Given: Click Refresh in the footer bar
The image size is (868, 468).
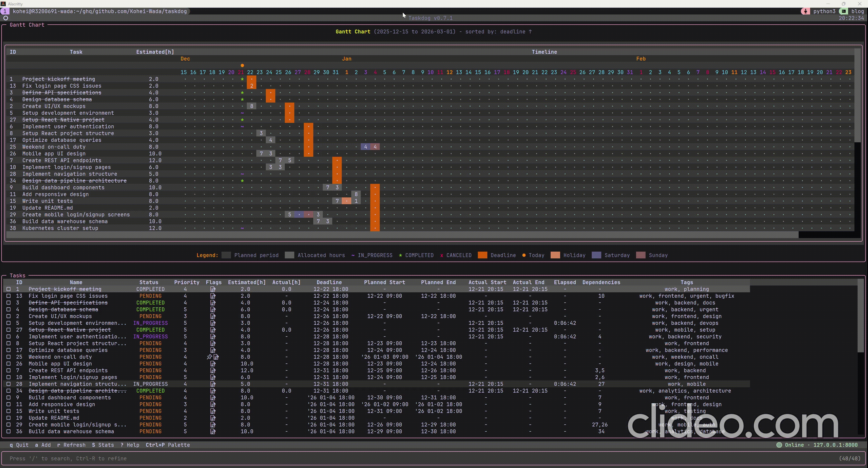Looking at the screenshot, I should pos(71,445).
